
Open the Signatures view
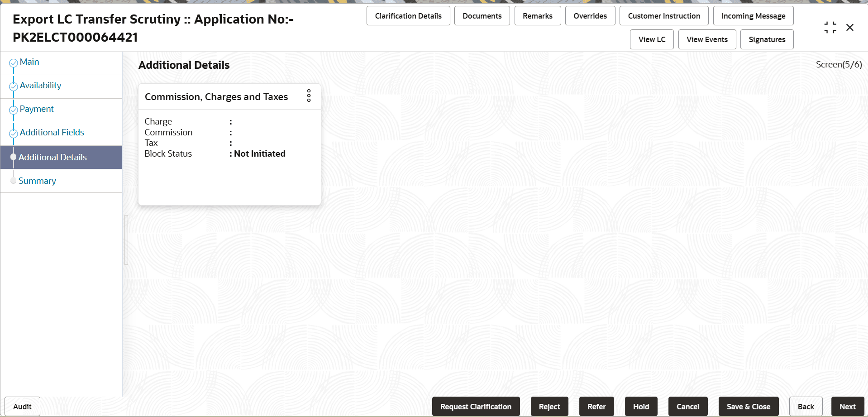(x=767, y=39)
